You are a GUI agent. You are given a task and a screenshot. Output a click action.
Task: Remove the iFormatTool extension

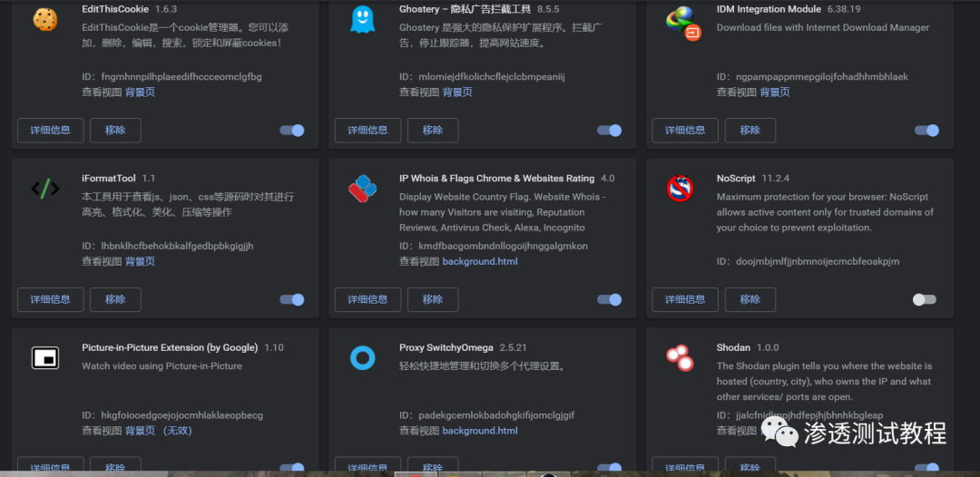point(115,299)
